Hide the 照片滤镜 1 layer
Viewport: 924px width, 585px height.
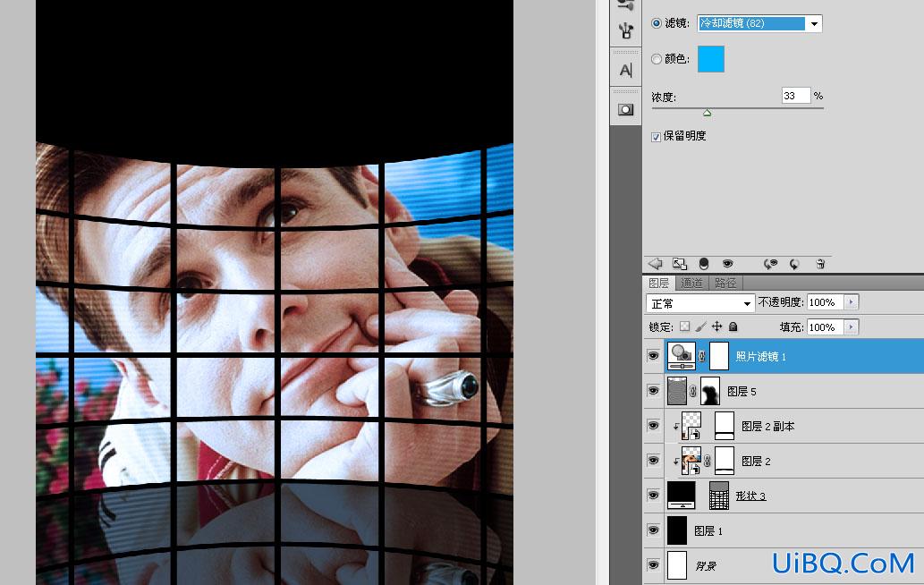[653, 356]
